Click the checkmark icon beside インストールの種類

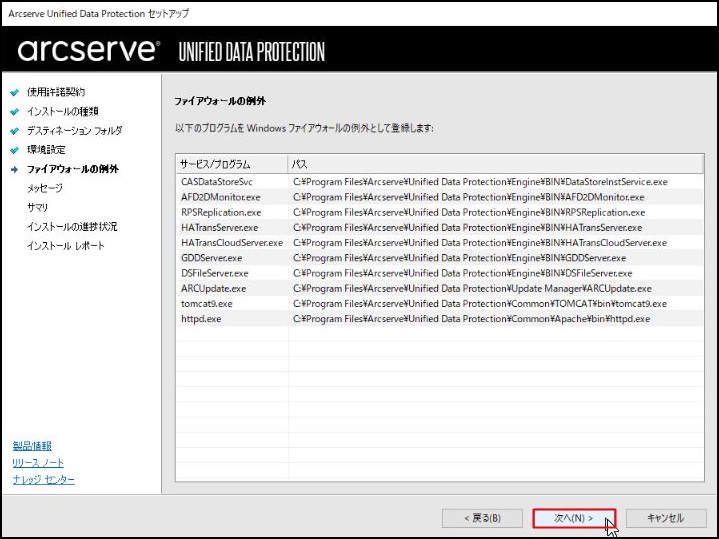pos(15,111)
